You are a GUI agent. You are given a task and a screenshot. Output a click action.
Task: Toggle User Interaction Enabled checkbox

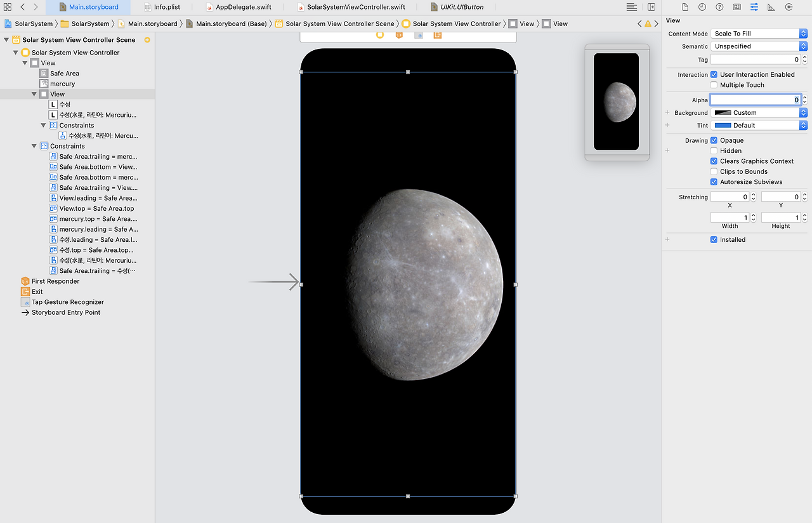click(x=714, y=74)
